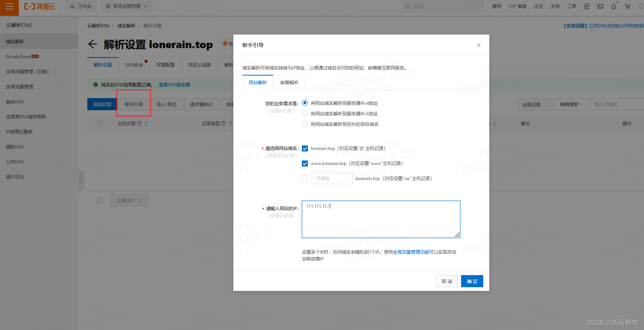Screen dimensions: 644x330
Task: Open the 解析设置 tab
Action: point(103,65)
